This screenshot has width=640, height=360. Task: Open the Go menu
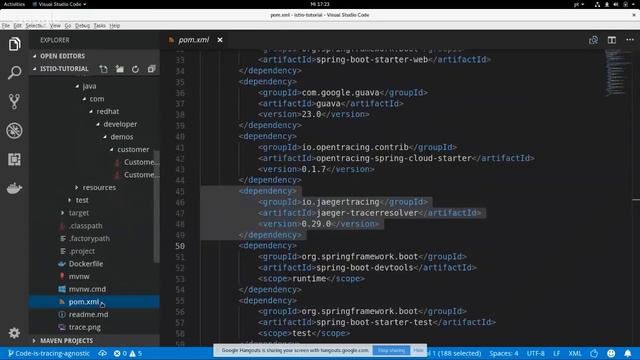coord(68,26)
